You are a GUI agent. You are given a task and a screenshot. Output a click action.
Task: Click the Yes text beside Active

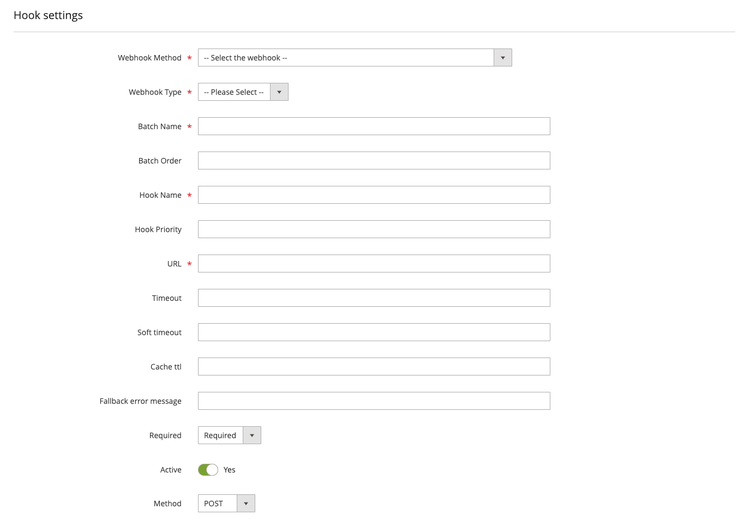[x=229, y=470]
